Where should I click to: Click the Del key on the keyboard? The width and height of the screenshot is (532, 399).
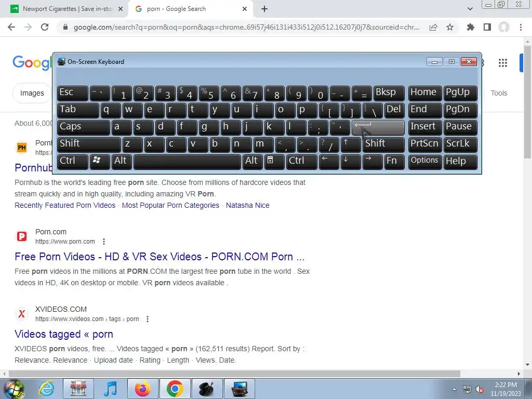click(395, 110)
